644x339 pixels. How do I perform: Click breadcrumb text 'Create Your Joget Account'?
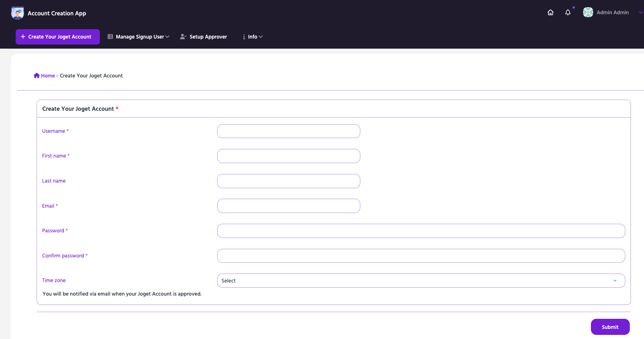pyautogui.click(x=91, y=76)
